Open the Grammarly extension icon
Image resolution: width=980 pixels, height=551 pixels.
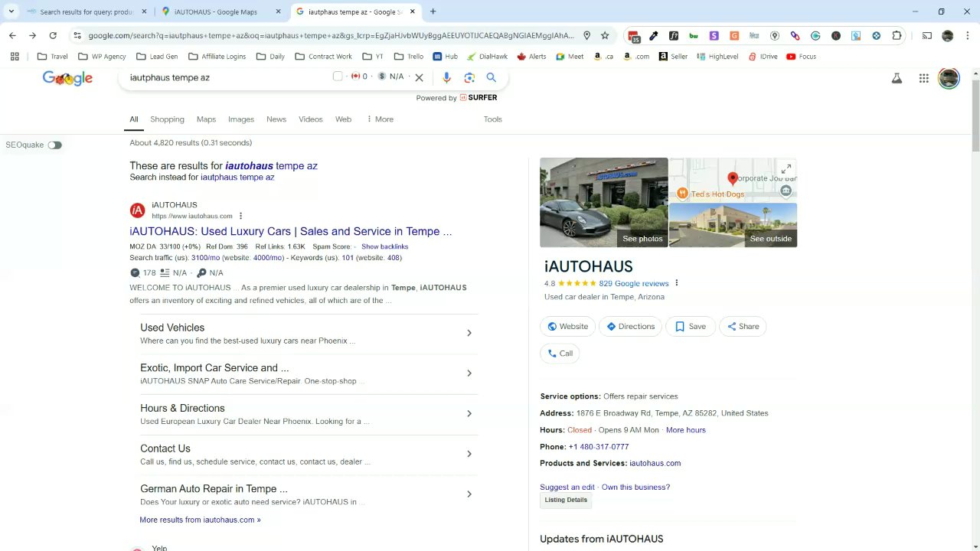pyautogui.click(x=815, y=35)
